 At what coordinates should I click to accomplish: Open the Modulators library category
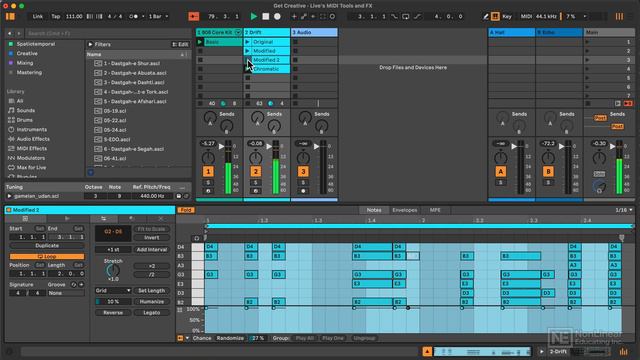click(x=31, y=158)
